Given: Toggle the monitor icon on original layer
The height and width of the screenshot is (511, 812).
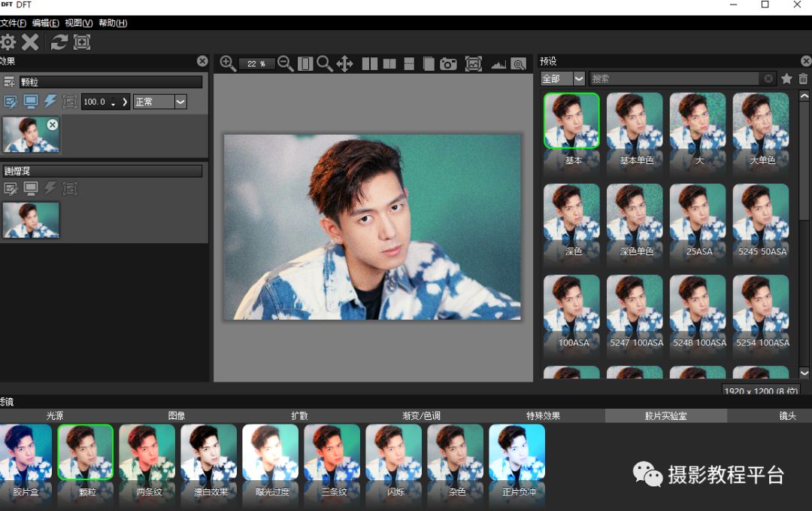Looking at the screenshot, I should [31, 188].
